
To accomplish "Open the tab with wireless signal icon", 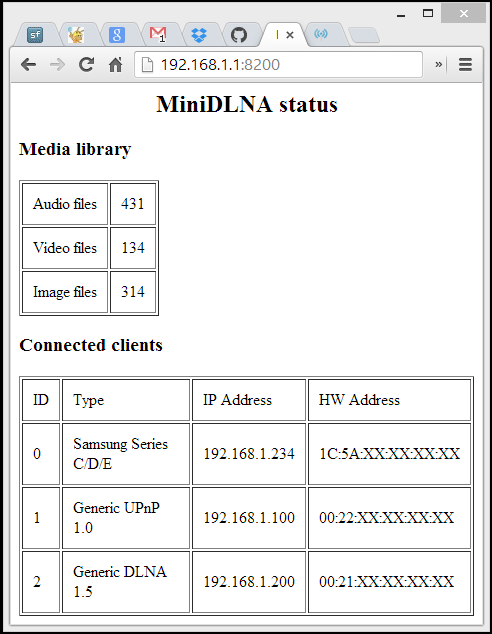I will [x=321, y=34].
